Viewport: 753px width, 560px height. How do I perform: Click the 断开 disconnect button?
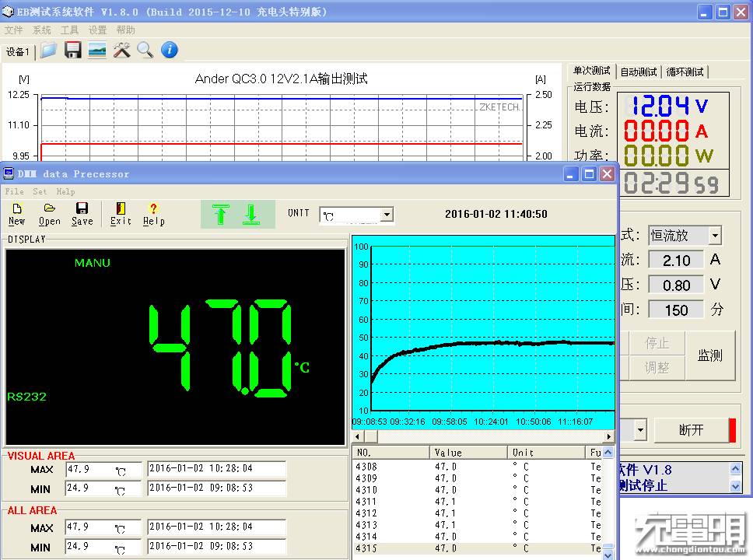pyautogui.click(x=691, y=430)
